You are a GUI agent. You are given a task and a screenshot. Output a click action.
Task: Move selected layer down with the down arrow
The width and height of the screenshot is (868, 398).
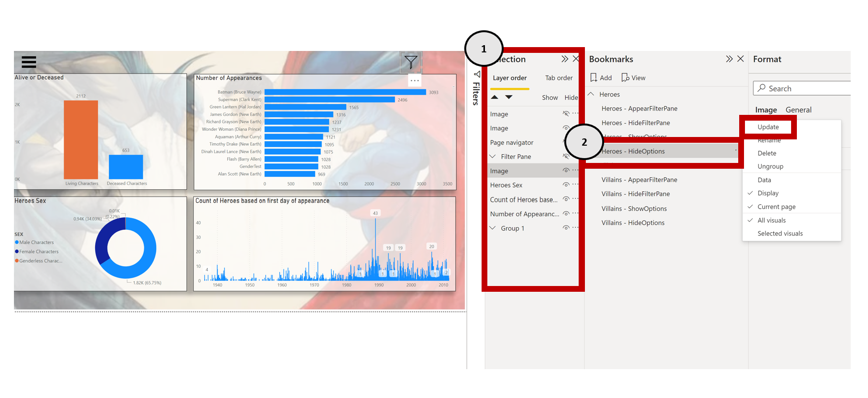click(509, 97)
